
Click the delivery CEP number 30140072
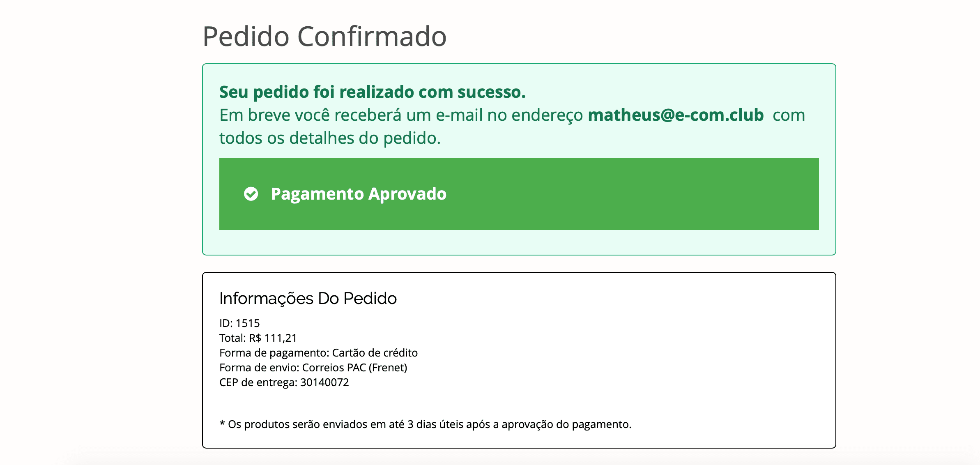coord(324,382)
